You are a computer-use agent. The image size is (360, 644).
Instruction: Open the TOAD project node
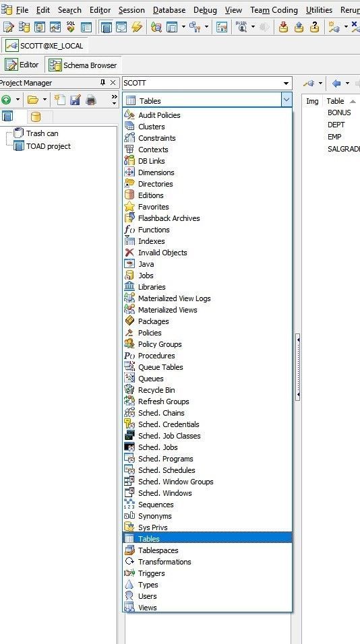tap(48, 146)
